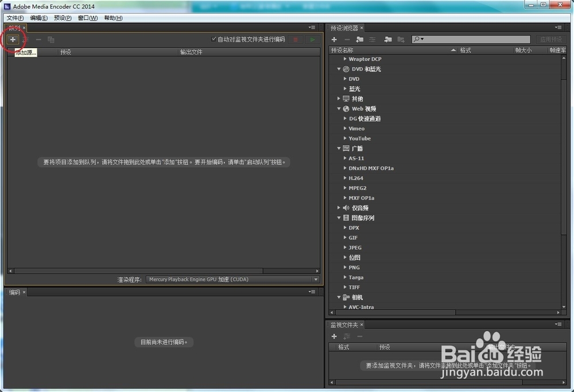Open the 窗口(W) menu
The width and height of the screenshot is (574, 392).
tap(88, 18)
